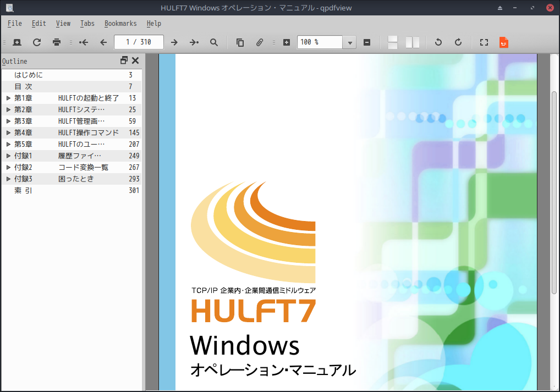Click the 100 % zoom combo field
560x392 pixels.
coord(320,42)
